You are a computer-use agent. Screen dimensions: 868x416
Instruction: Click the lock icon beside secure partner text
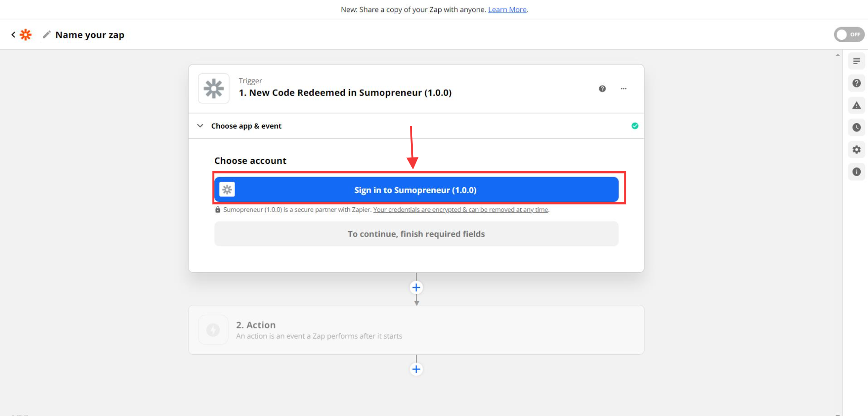[x=218, y=210]
